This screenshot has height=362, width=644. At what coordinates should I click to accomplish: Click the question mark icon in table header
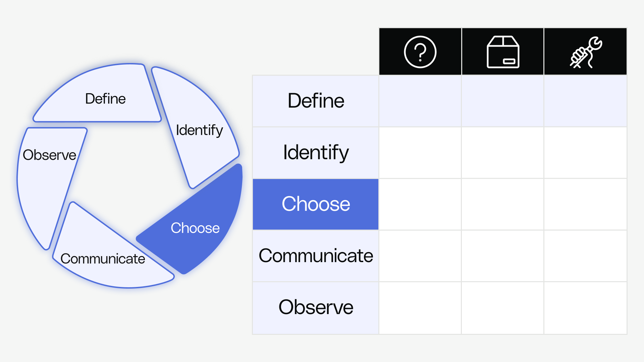(x=420, y=52)
